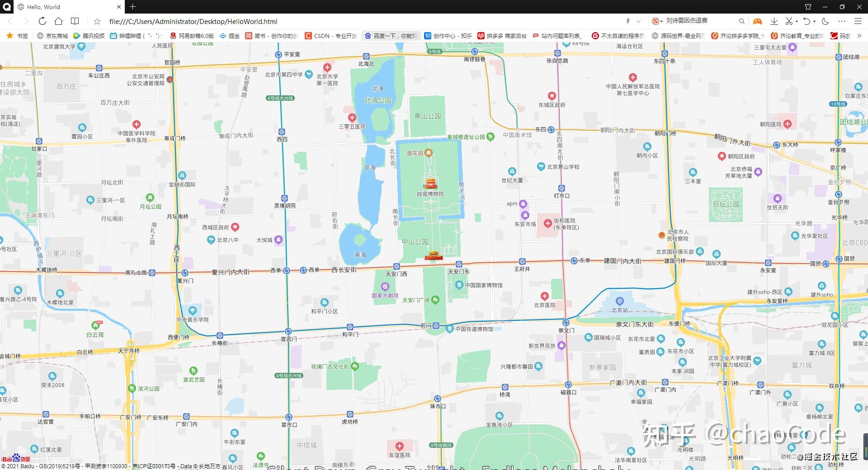The height and width of the screenshot is (470, 868).
Task: Click the 中国国家博物馆 museum marker
Action: pos(459,285)
